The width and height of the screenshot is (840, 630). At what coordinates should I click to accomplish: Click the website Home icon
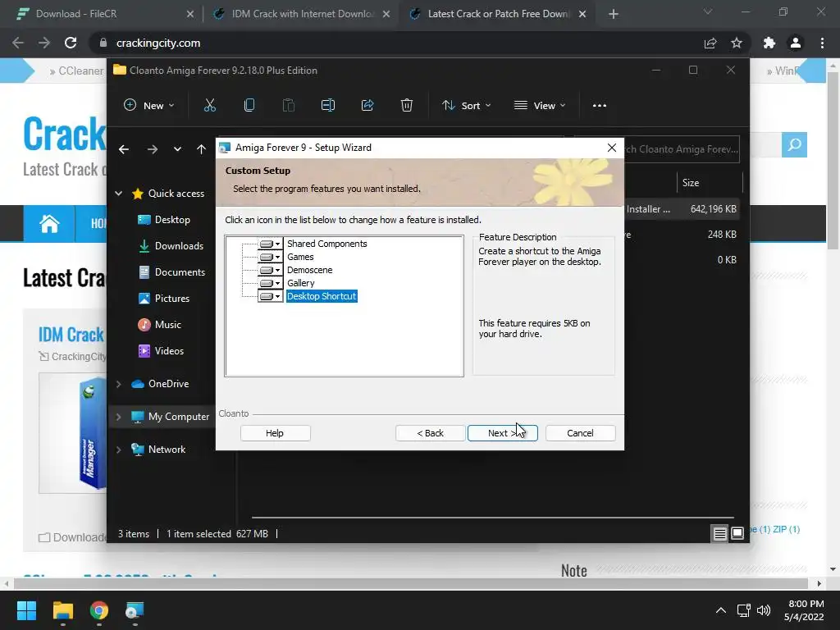point(49,223)
